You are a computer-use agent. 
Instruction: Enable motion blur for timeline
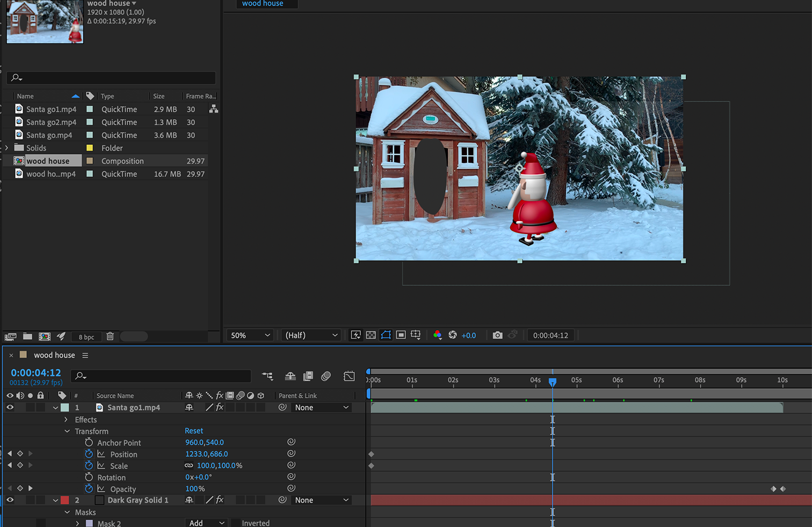tap(326, 376)
